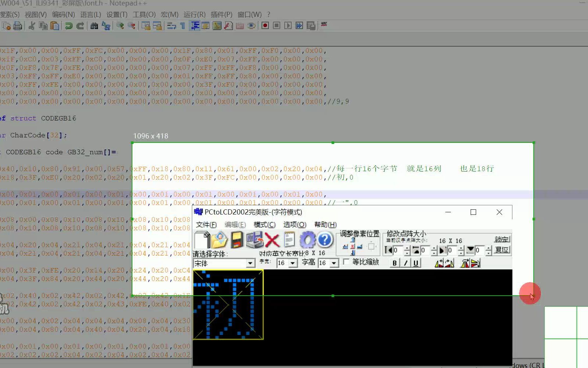Shift pixels down with the down arrow
588x368 pixels.
coord(353,253)
